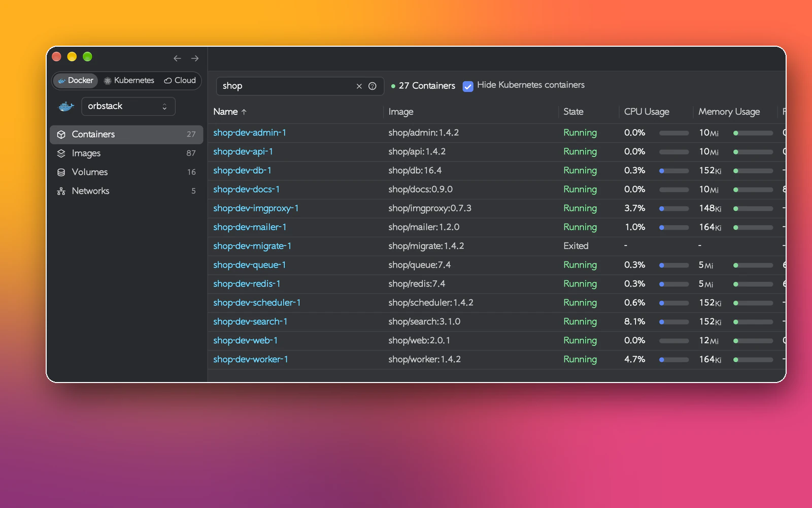Open shop-dev-admin-1 container link
This screenshot has width=812, height=508.
pyautogui.click(x=250, y=133)
